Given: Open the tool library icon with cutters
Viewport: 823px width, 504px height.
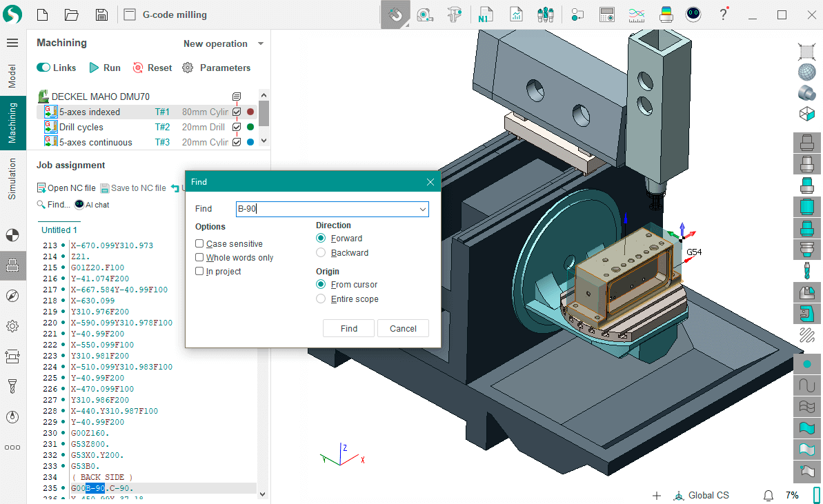Looking at the screenshot, I should 545,14.
